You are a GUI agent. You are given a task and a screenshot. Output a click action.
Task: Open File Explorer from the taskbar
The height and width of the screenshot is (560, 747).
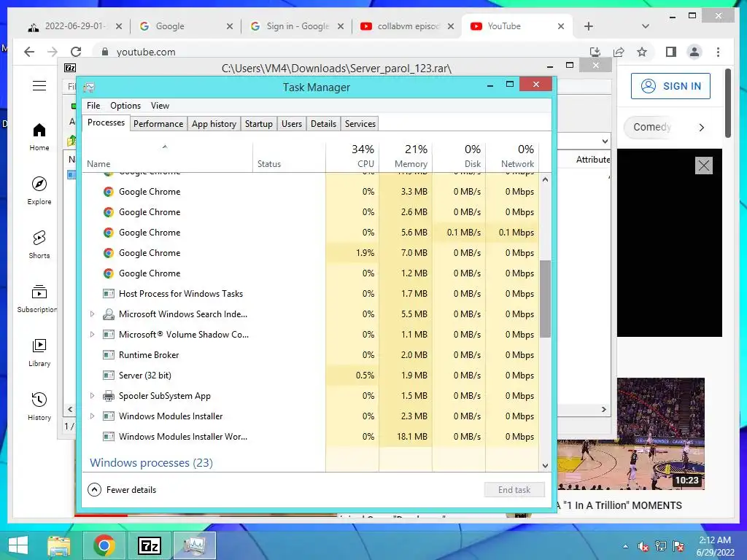click(59, 545)
